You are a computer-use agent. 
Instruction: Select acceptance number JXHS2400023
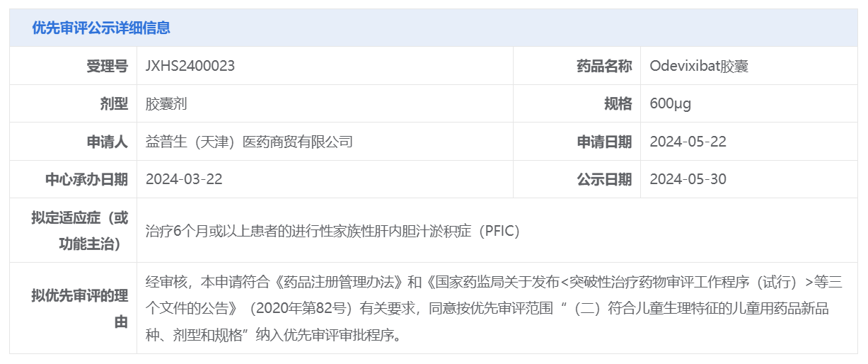(x=190, y=66)
